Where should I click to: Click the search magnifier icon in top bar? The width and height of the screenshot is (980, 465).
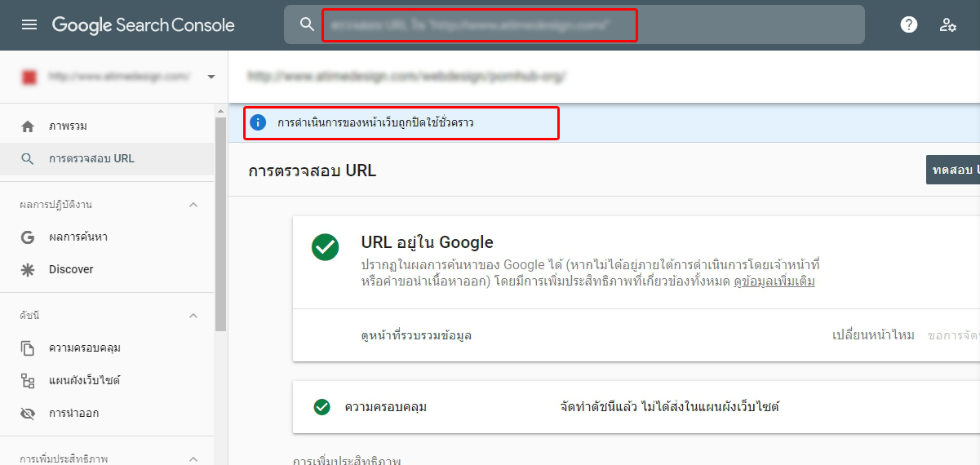coord(307,24)
